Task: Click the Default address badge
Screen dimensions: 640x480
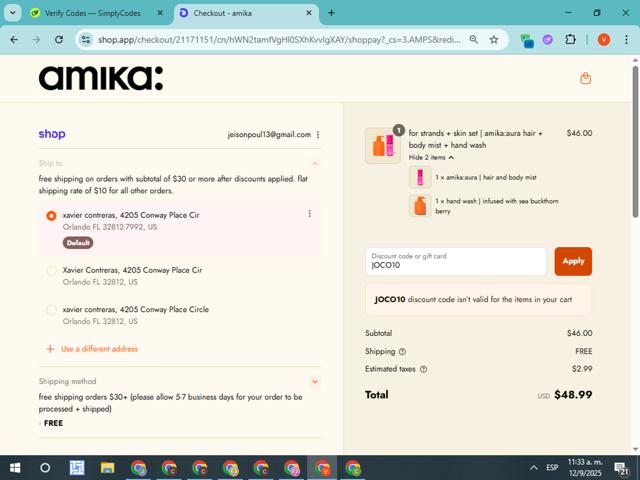Action: [78, 243]
